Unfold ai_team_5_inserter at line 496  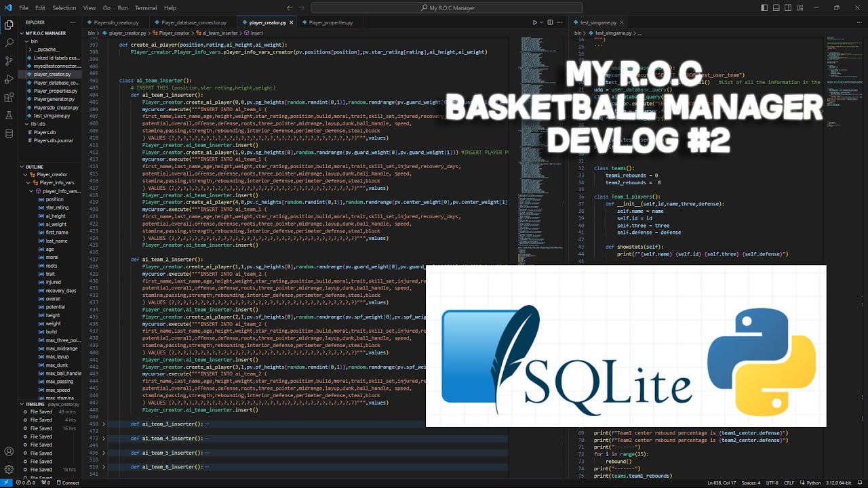[104, 453]
